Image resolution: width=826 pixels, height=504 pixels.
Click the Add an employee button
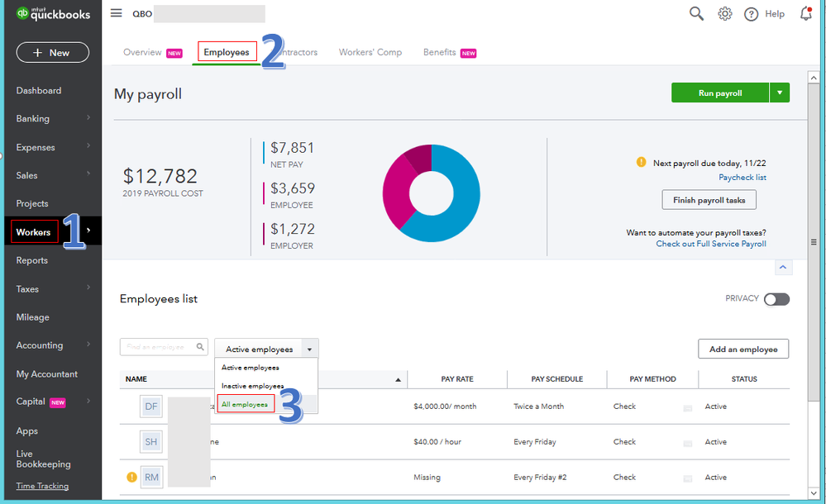tap(743, 349)
